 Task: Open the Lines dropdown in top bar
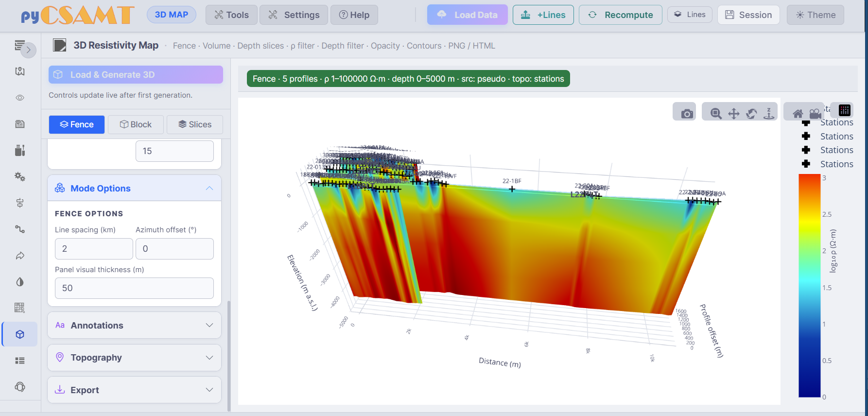(690, 15)
